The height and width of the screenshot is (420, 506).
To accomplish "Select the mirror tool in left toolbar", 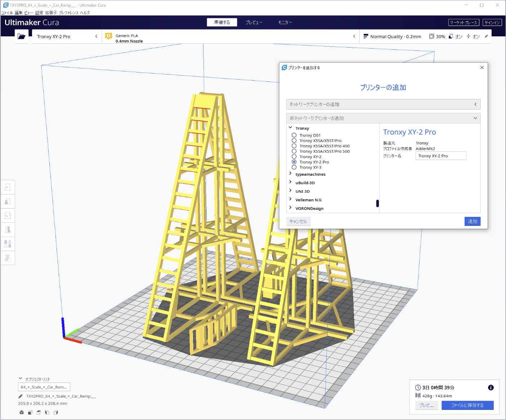I will click(8, 230).
